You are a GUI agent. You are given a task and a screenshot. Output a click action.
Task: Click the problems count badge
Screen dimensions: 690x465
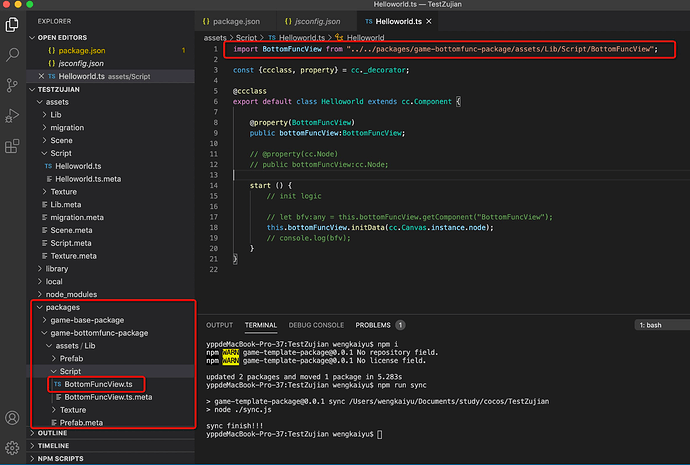pyautogui.click(x=400, y=325)
